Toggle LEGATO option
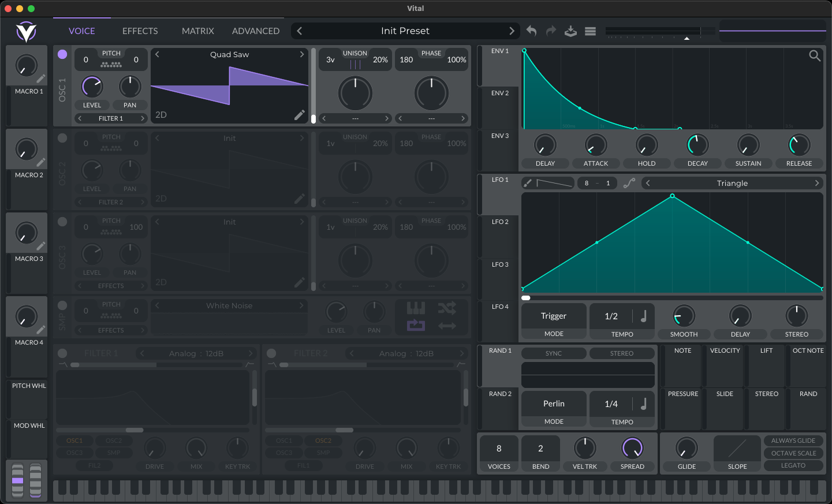This screenshot has height=504, width=832. point(793,465)
